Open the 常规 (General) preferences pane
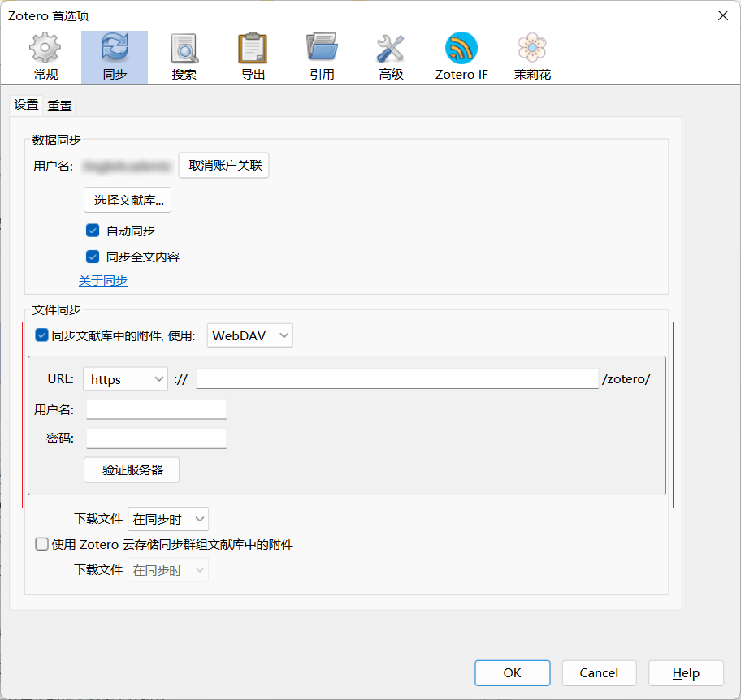Viewport: 741px width, 700px height. tap(45, 57)
